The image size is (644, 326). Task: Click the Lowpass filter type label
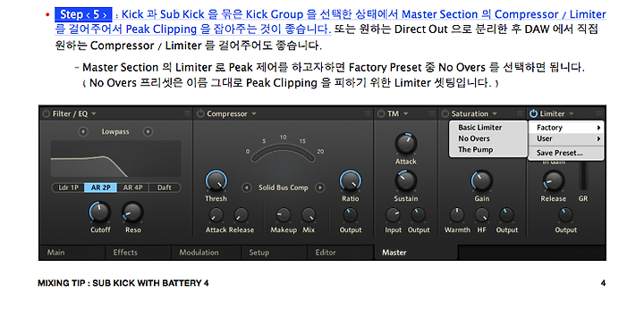point(115,131)
